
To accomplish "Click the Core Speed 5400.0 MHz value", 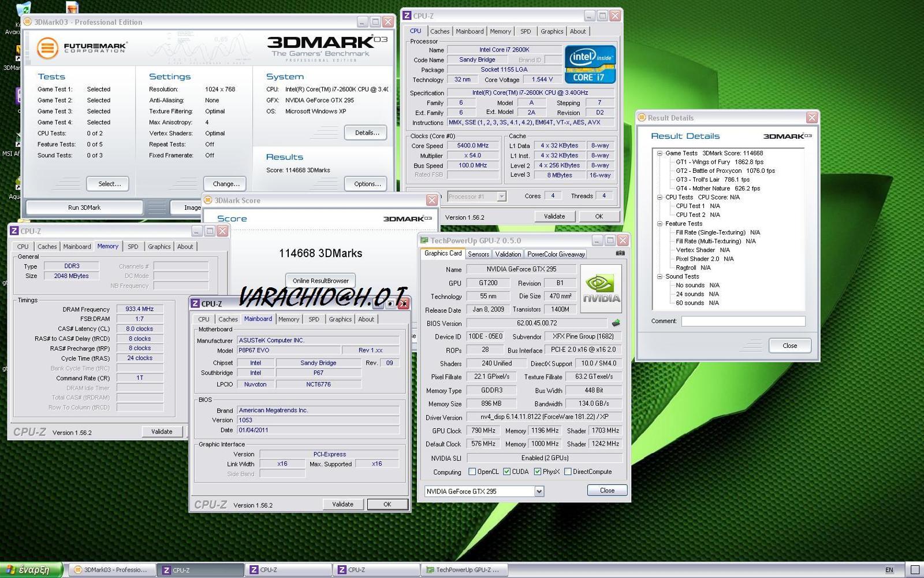I will [x=473, y=146].
